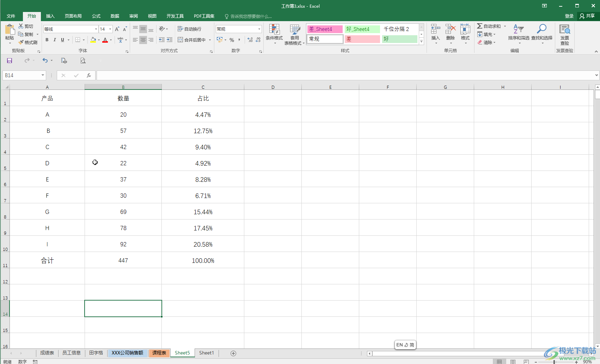Screen dimensions: 600x364
Task: Toggle middle vertical alignment
Action: (x=143, y=29)
